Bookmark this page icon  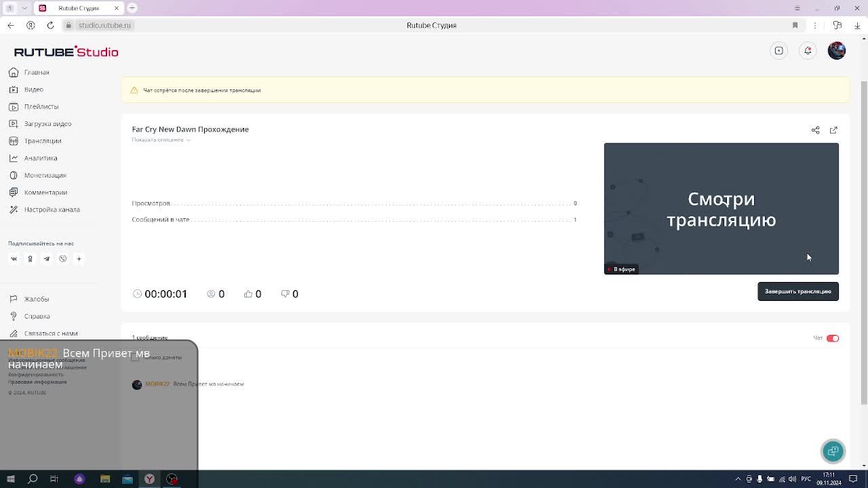pyautogui.click(x=795, y=25)
